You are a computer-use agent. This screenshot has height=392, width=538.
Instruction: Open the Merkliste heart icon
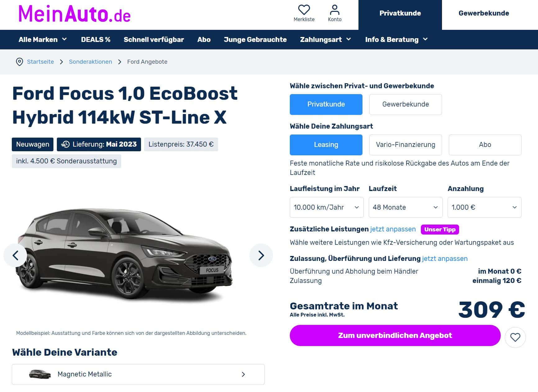[x=304, y=10]
